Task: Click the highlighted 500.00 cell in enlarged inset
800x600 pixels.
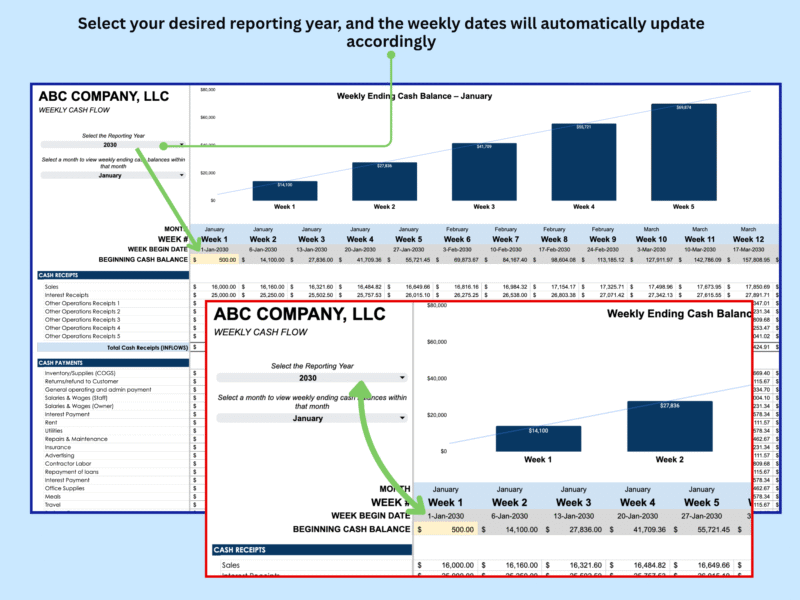Action: 446,529
